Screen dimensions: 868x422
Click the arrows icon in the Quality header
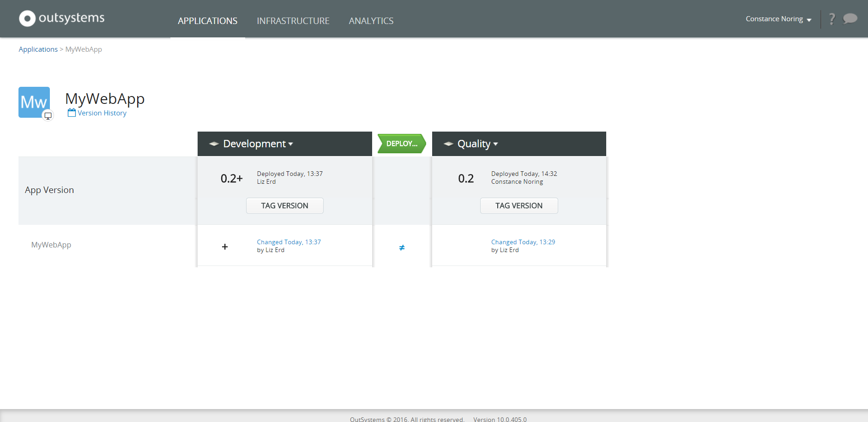[x=448, y=144]
